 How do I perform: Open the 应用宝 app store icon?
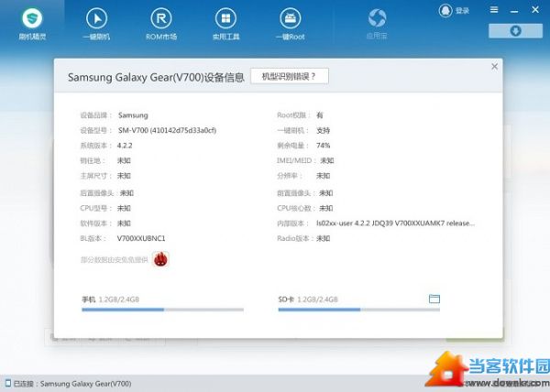coord(377,24)
